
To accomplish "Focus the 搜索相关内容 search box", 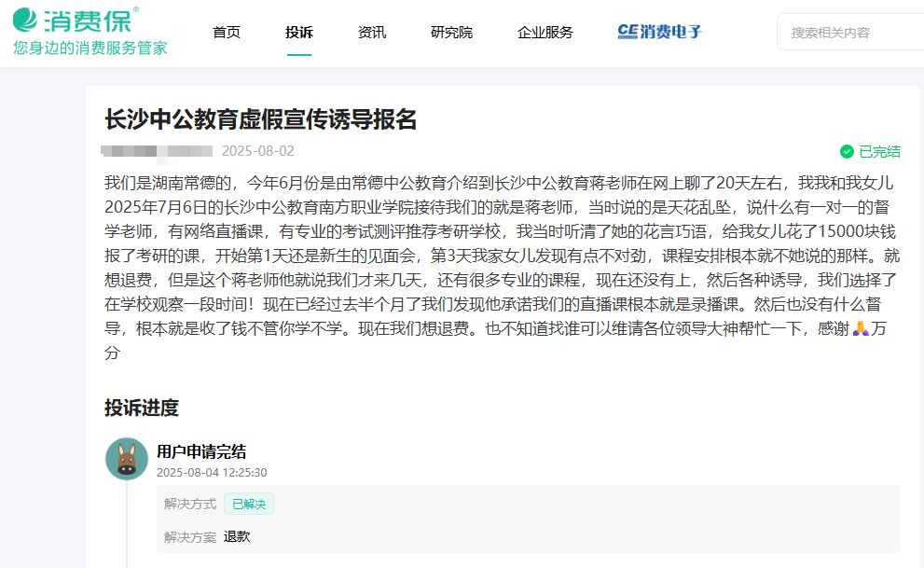I will pos(850,33).
